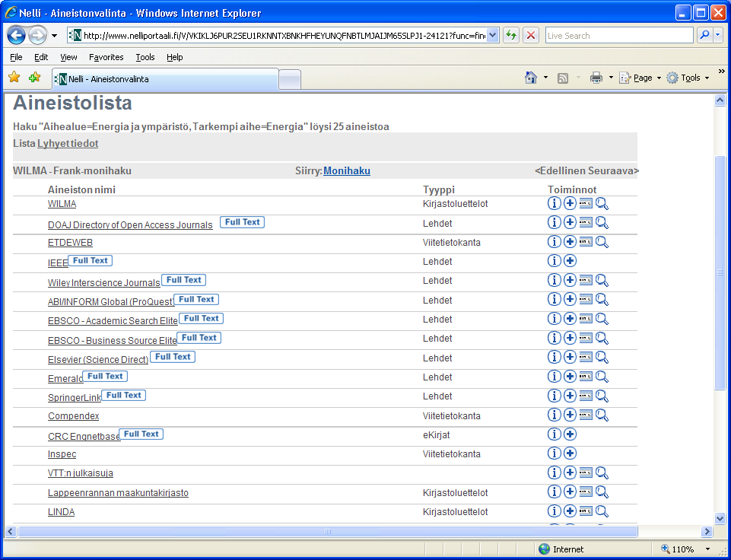Search Wiley Interscience Journals with magnifier
The image size is (731, 560).
602,280
